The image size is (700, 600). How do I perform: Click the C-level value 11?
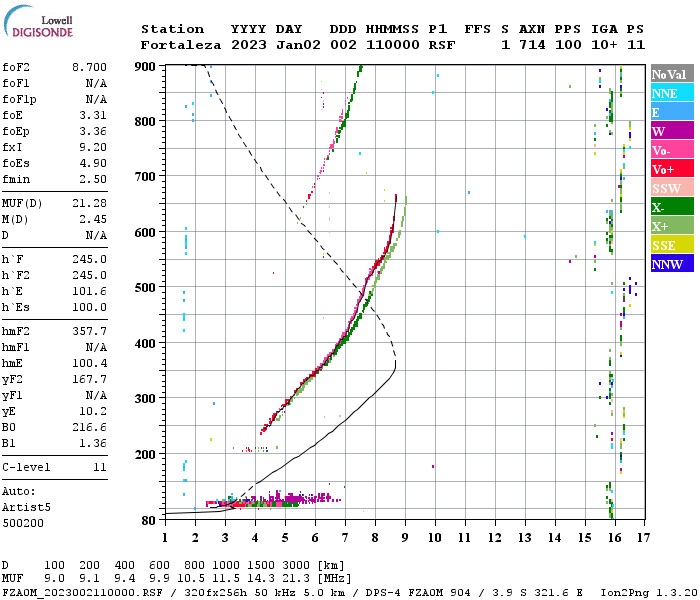[x=100, y=467]
